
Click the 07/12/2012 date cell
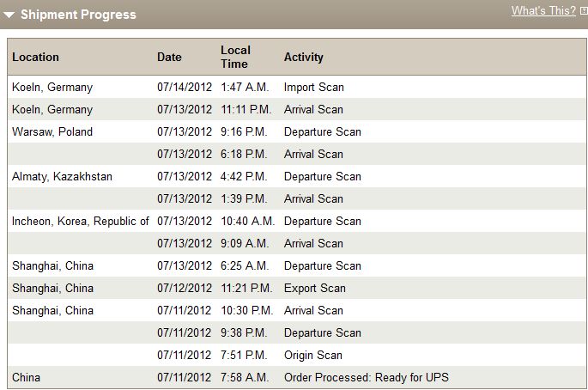tap(185, 288)
